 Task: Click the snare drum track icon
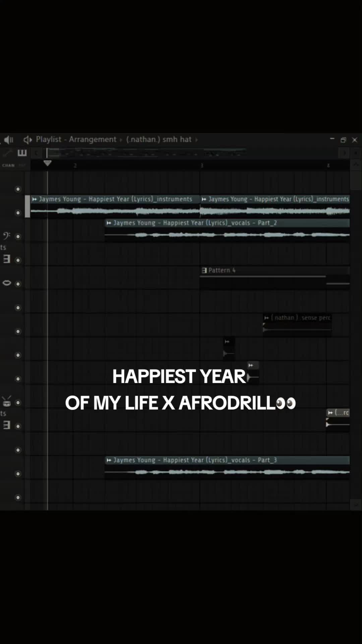(x=7, y=401)
